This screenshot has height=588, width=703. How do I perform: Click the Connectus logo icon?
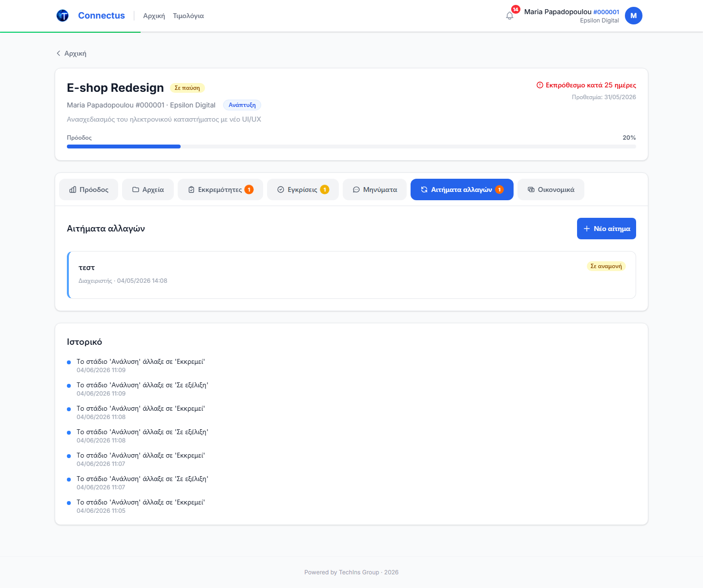click(x=62, y=16)
